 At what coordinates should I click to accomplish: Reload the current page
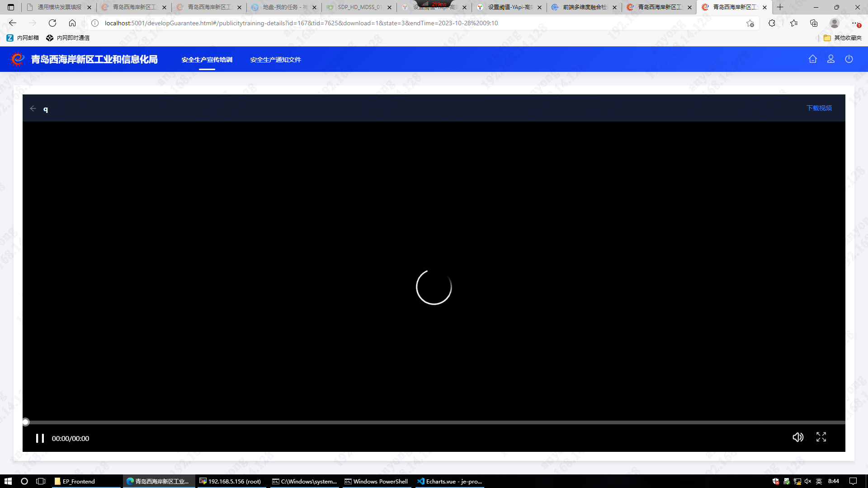52,23
